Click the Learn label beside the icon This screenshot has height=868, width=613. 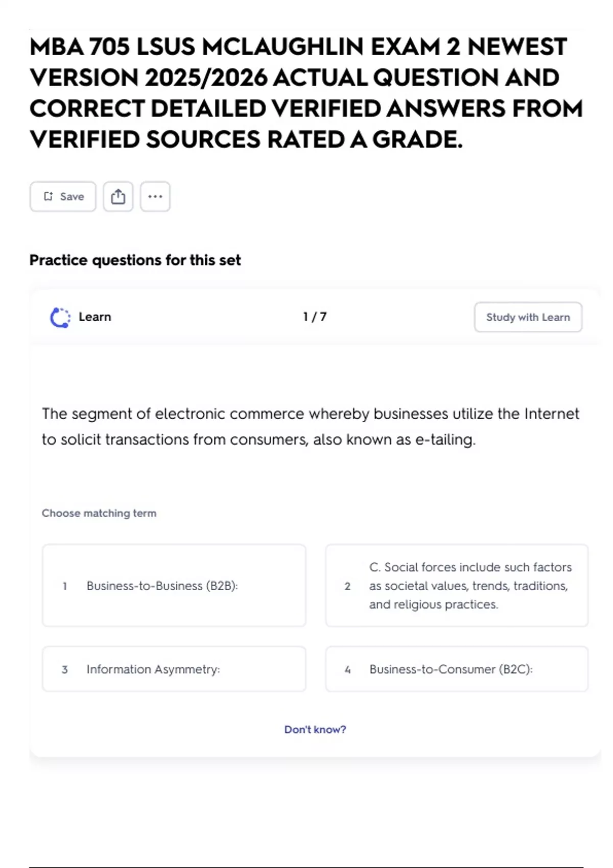(x=95, y=317)
